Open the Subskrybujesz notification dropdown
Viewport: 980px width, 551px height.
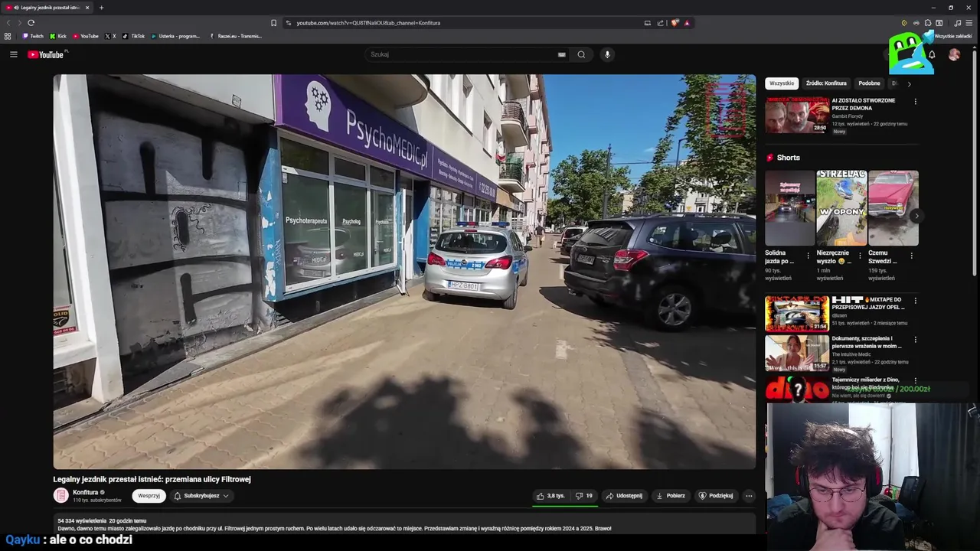point(201,496)
